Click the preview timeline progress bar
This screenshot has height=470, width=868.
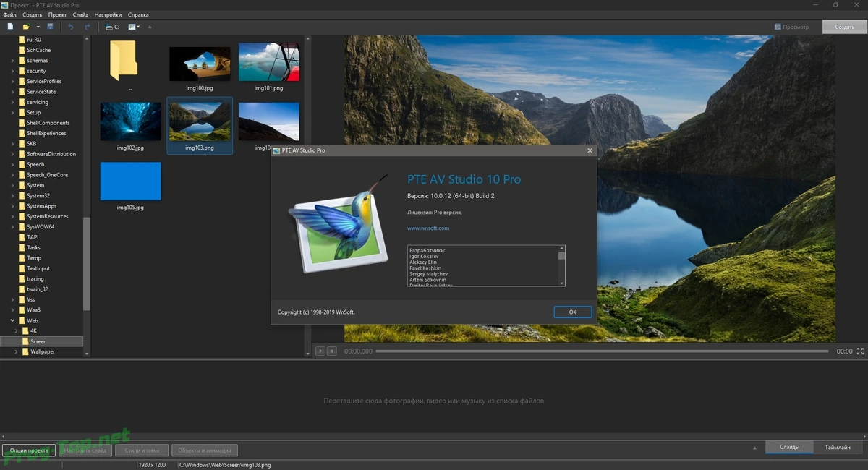pyautogui.click(x=602, y=351)
